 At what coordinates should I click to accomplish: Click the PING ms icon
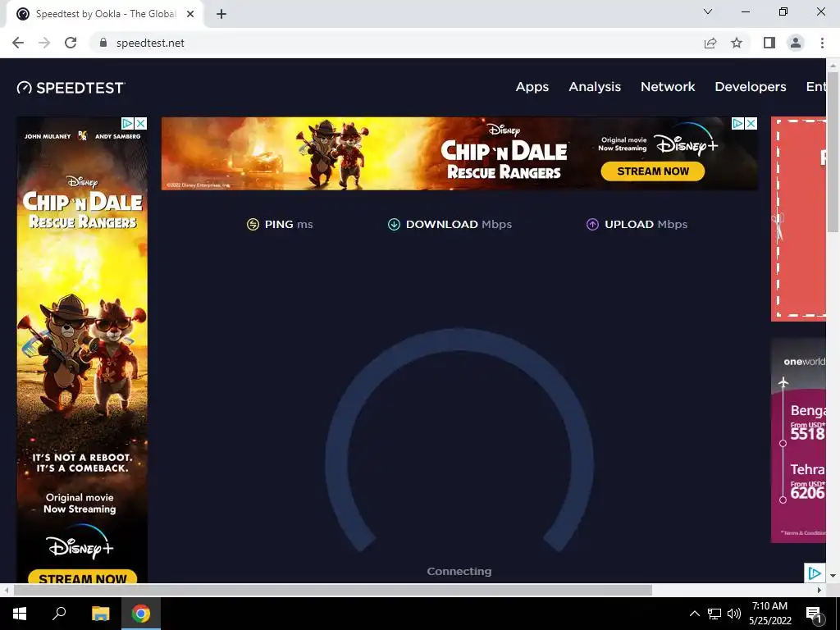253,225
